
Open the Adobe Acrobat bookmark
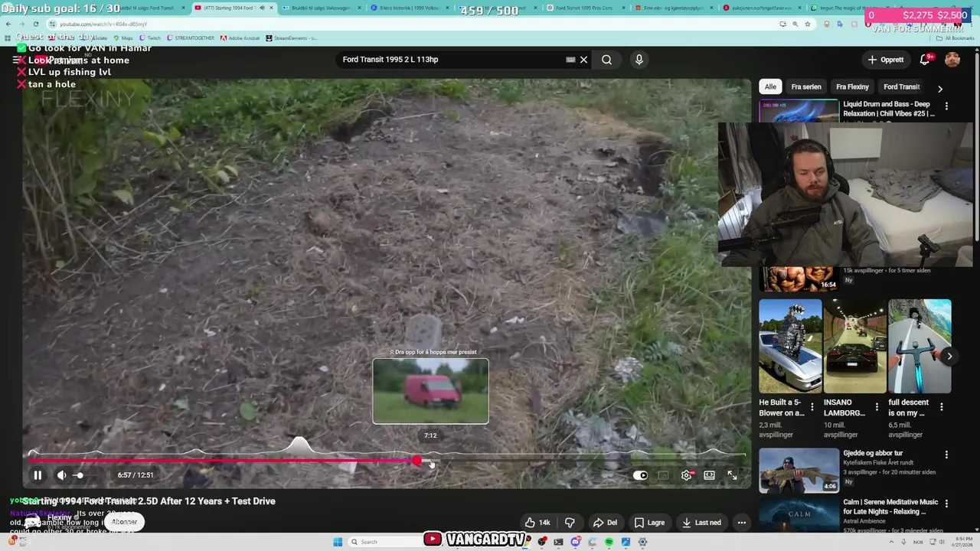tap(240, 37)
